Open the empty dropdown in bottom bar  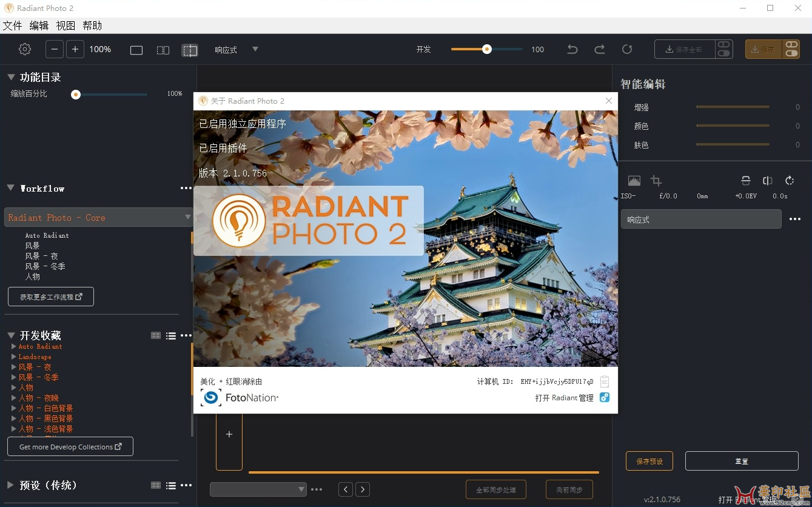tap(258, 489)
